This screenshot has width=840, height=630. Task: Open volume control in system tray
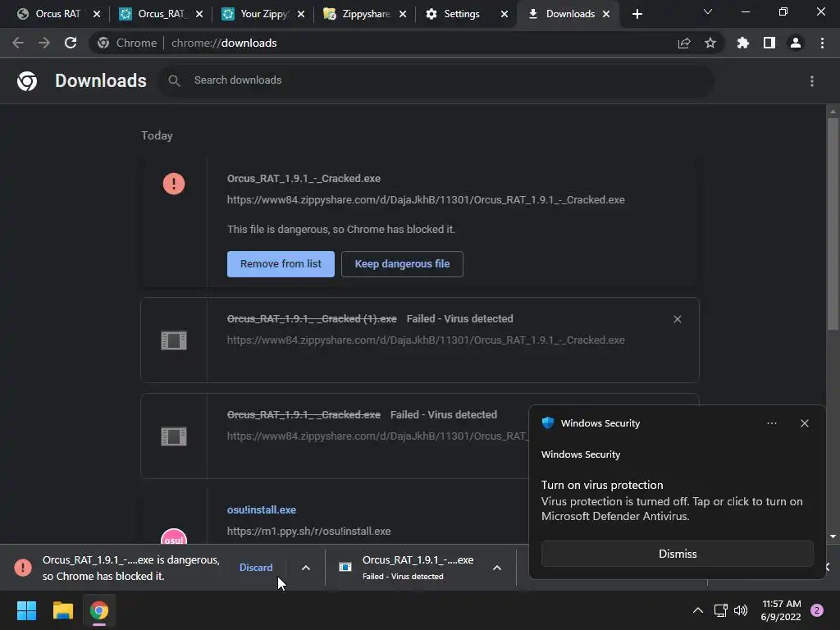(x=741, y=610)
